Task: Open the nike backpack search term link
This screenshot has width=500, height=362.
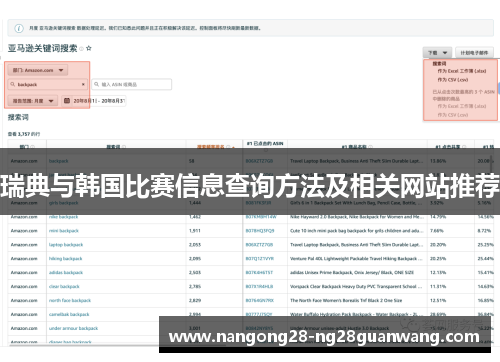Action: (x=63, y=217)
